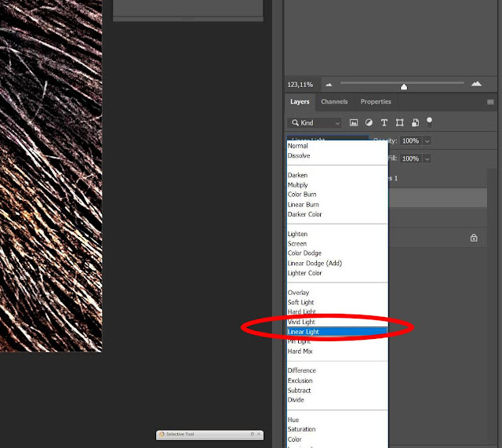Click the Navigator zoom percentage 123,11% field
Image resolution: width=502 pixels, height=448 pixels.
pyautogui.click(x=300, y=85)
